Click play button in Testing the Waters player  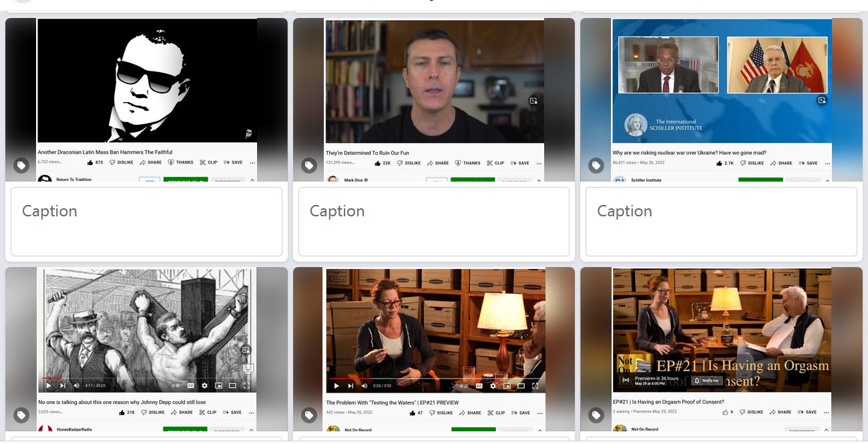(x=337, y=386)
